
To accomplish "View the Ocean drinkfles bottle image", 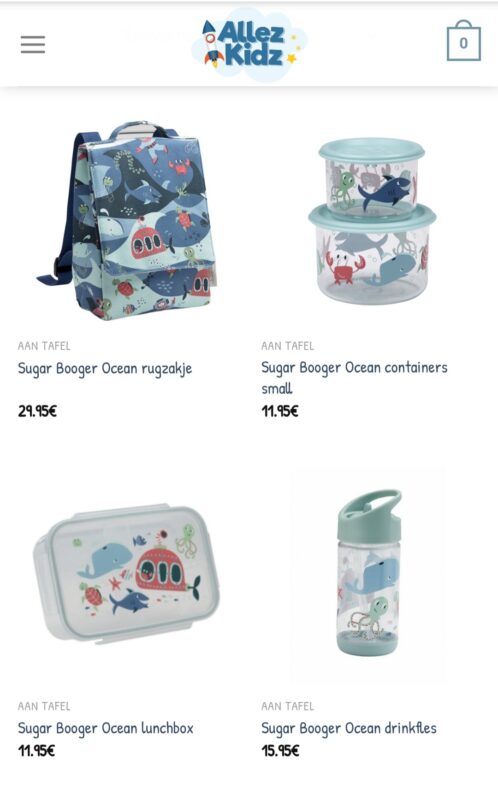I will click(x=368, y=573).
